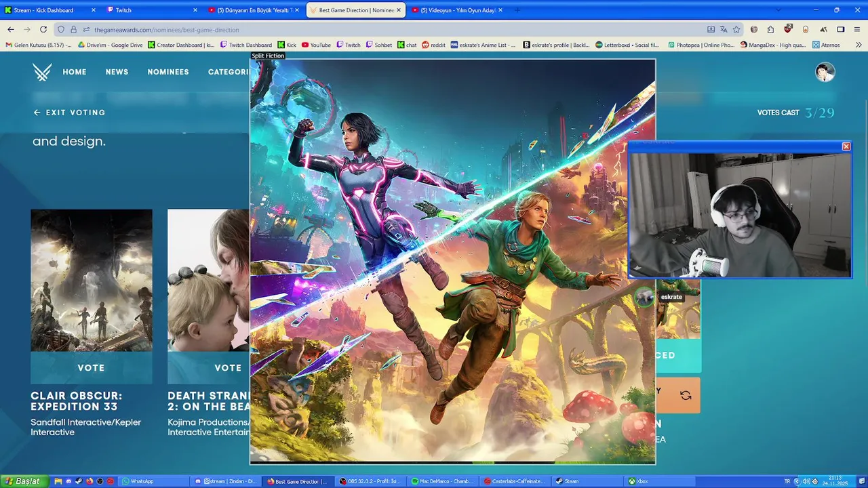Open the Letterboxd bookmark
The image size is (868, 488).
tap(627, 45)
